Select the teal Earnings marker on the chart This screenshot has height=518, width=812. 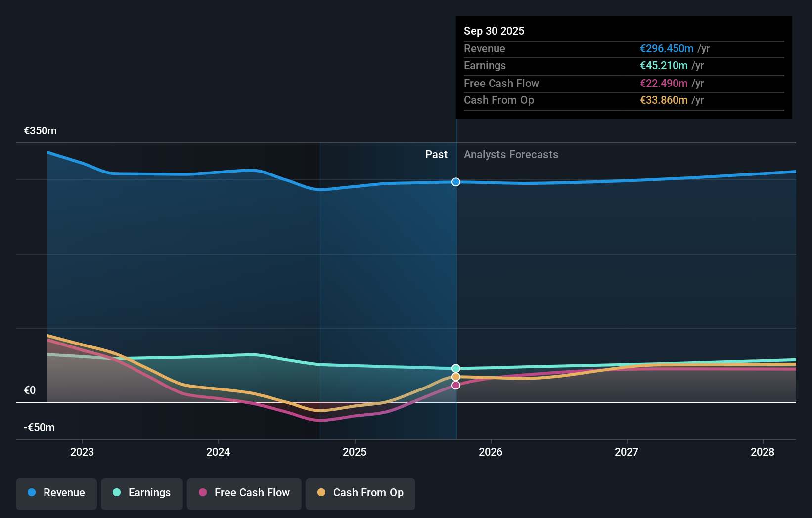click(x=455, y=368)
